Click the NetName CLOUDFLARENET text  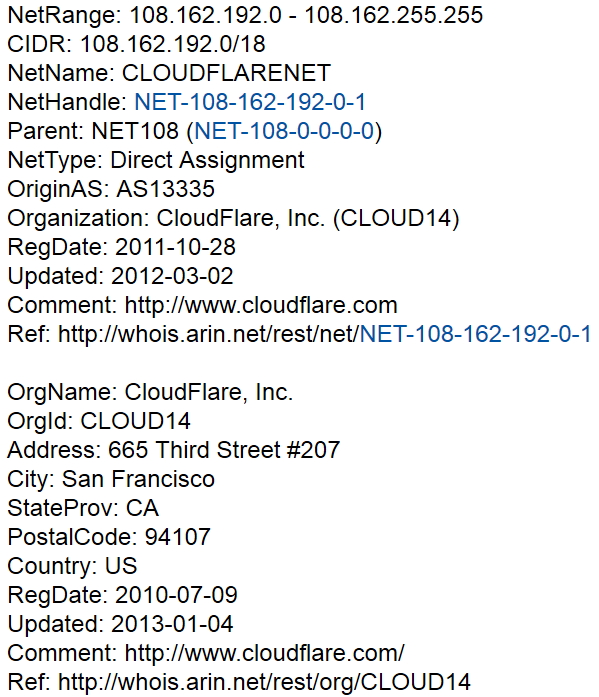[x=169, y=73]
